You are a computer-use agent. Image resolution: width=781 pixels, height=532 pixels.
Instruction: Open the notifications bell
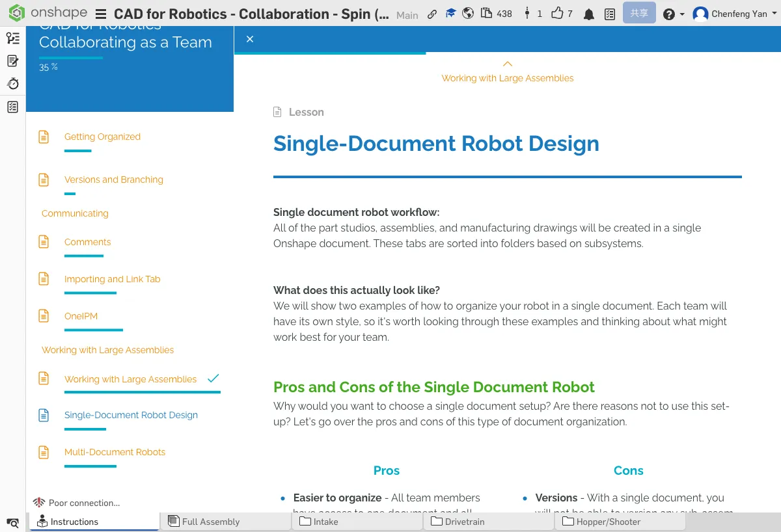coord(589,14)
